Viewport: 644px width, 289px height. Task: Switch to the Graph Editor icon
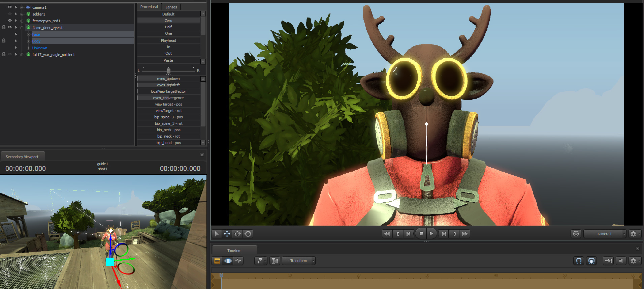[x=238, y=261]
